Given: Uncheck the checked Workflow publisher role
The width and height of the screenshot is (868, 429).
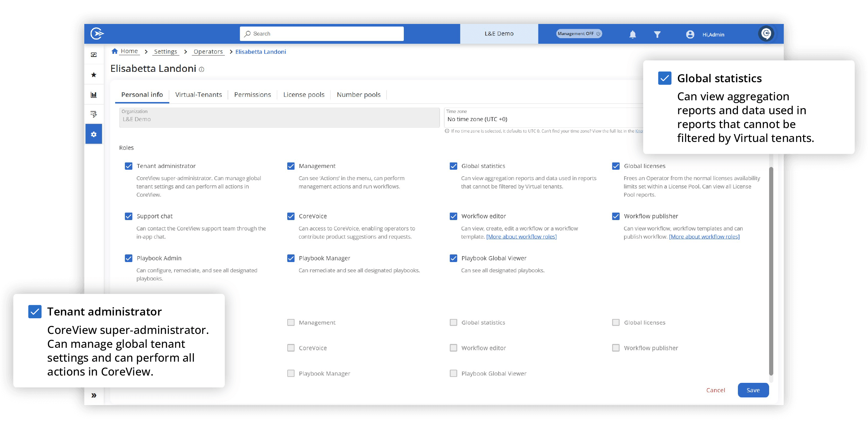Looking at the screenshot, I should (x=616, y=216).
